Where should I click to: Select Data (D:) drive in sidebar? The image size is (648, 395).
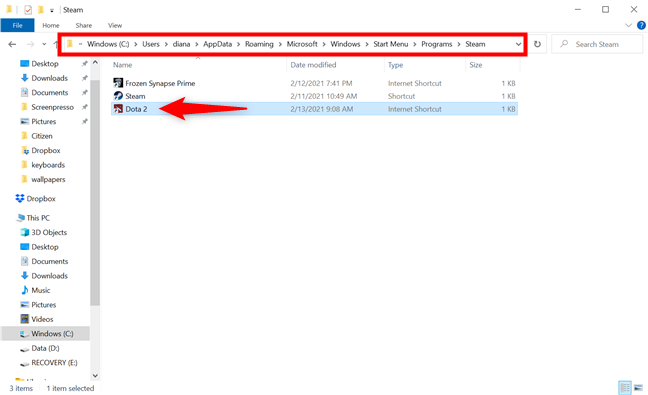45,348
